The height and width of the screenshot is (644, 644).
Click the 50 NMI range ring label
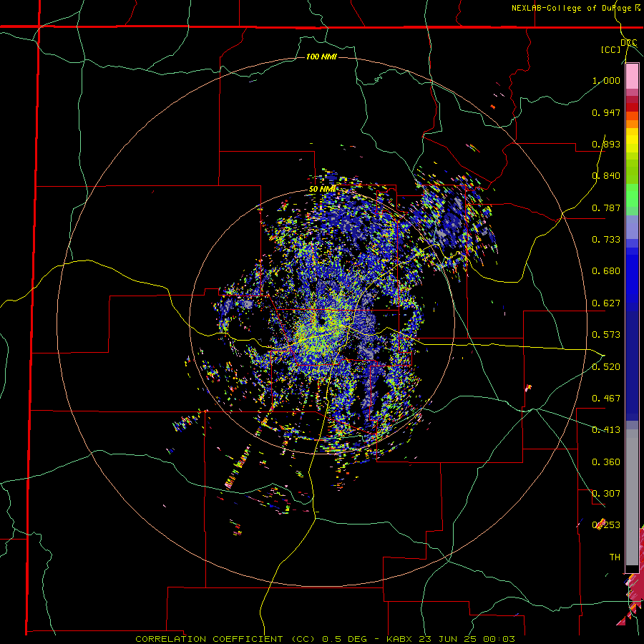(322, 190)
